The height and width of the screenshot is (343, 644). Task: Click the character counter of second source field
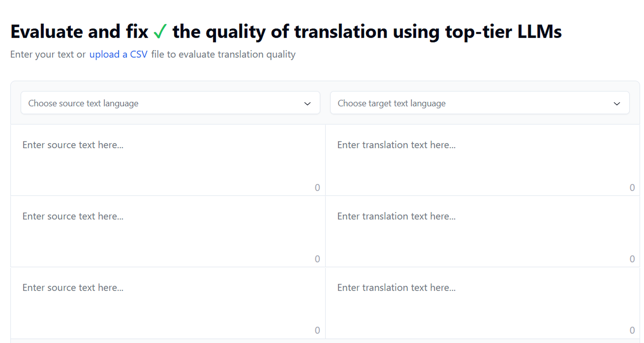[x=317, y=259]
